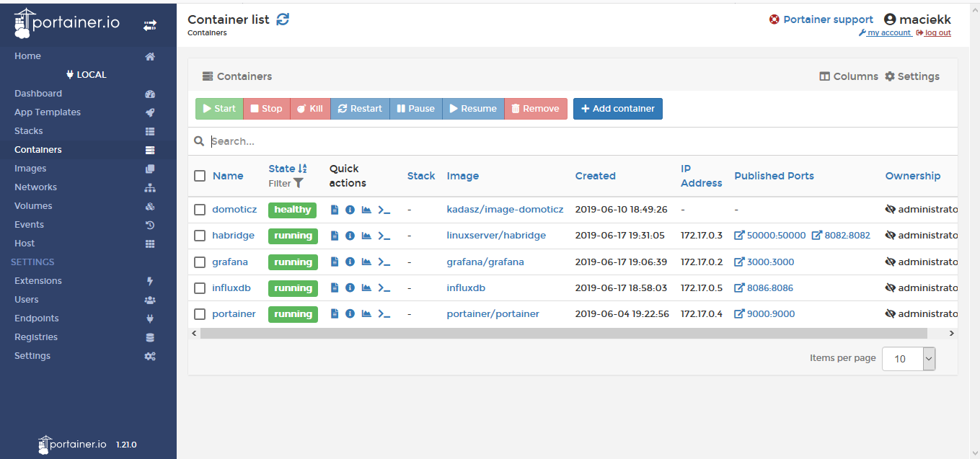Image resolution: width=980 pixels, height=459 pixels.
Task: Inspect the habridge container info icon
Action: click(x=350, y=236)
